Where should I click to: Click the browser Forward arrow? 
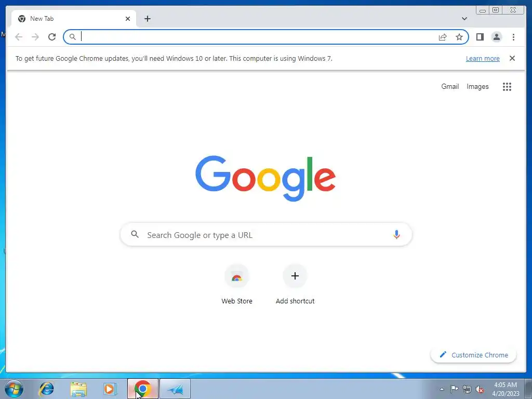35,37
